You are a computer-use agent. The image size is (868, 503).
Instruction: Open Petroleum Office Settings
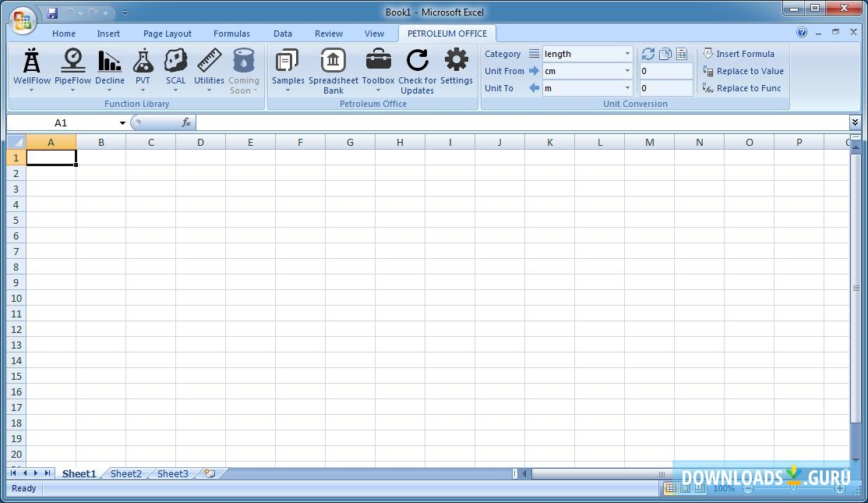456,67
